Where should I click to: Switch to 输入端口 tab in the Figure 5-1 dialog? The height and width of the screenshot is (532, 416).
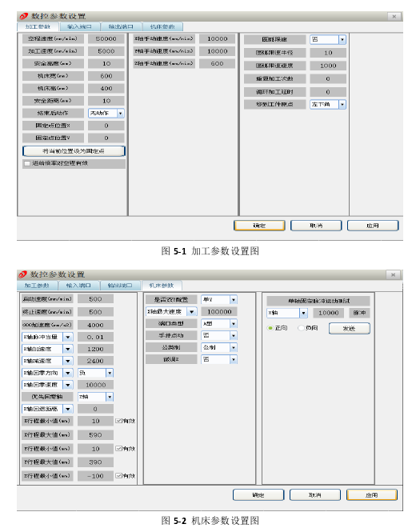click(79, 27)
